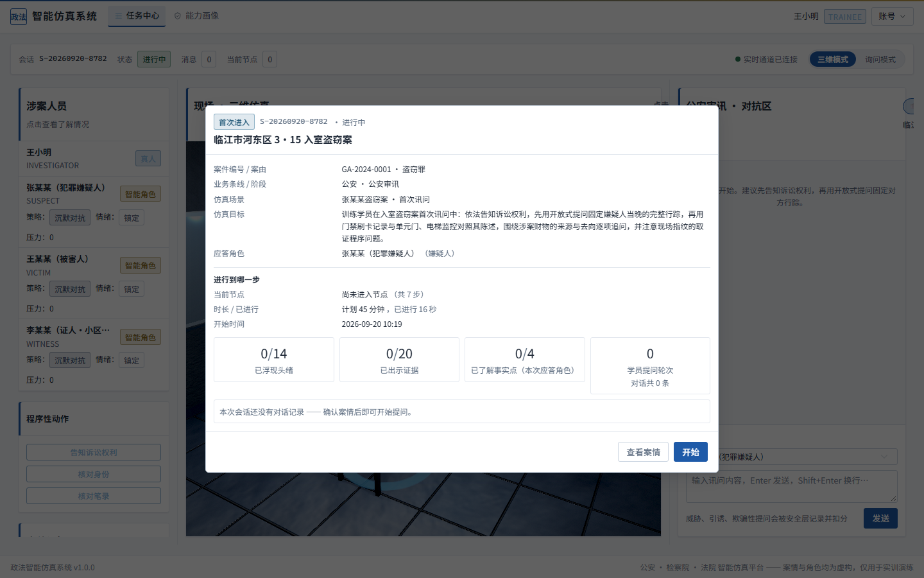This screenshot has width=924, height=578.
Task: Click 沉默对抗 strategy tag on SUSPECT card
Action: click(x=70, y=218)
